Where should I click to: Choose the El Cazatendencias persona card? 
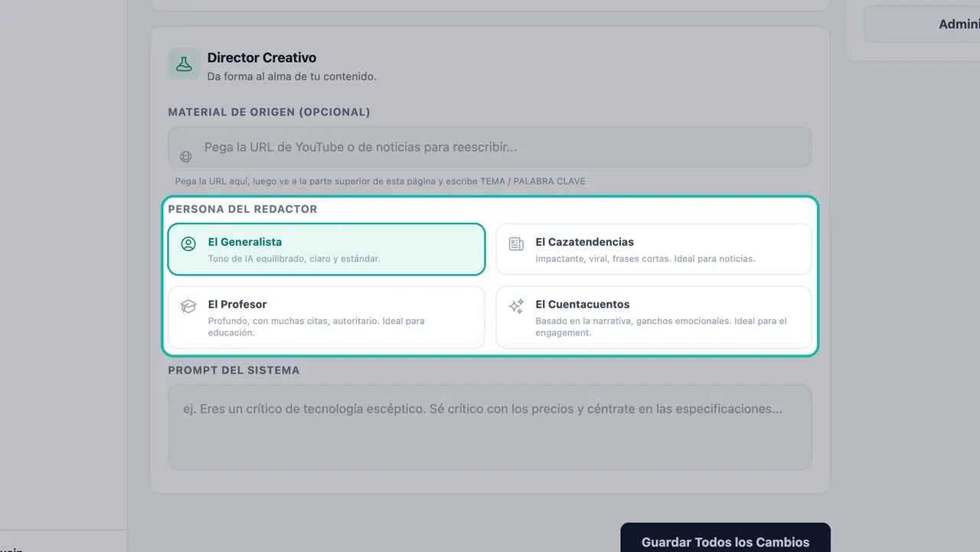(654, 249)
